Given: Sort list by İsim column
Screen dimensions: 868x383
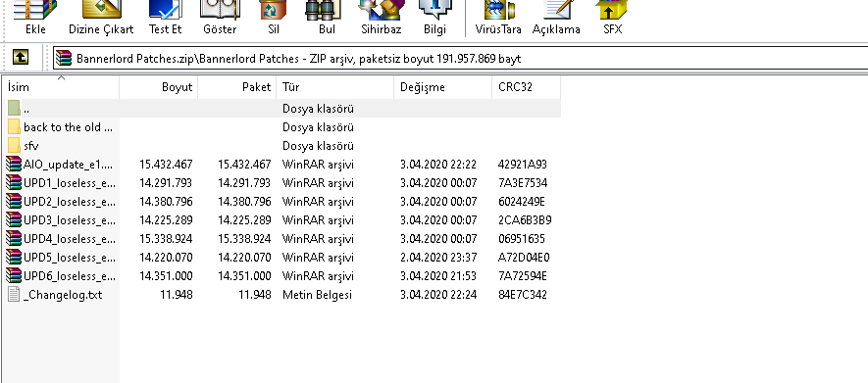Looking at the screenshot, I should (61, 87).
